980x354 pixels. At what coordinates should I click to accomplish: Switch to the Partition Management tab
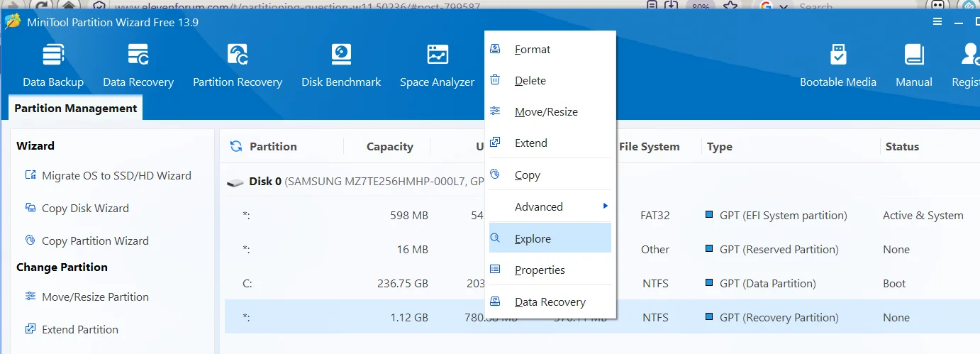(76, 109)
